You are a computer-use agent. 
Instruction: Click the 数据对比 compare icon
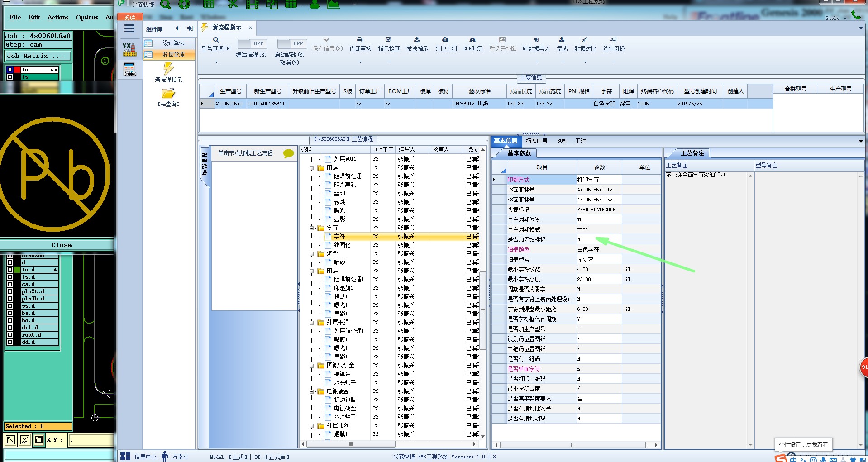pos(585,40)
